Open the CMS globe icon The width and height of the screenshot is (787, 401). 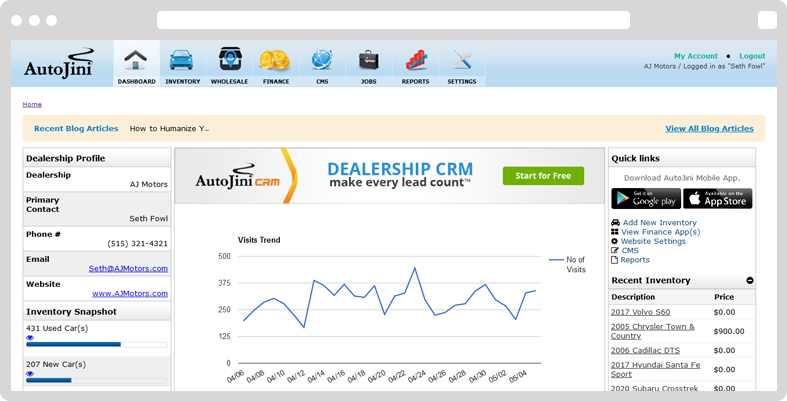pyautogui.click(x=322, y=60)
